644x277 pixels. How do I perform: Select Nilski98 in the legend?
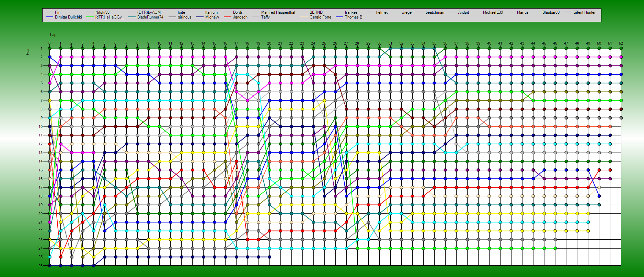coord(102,12)
